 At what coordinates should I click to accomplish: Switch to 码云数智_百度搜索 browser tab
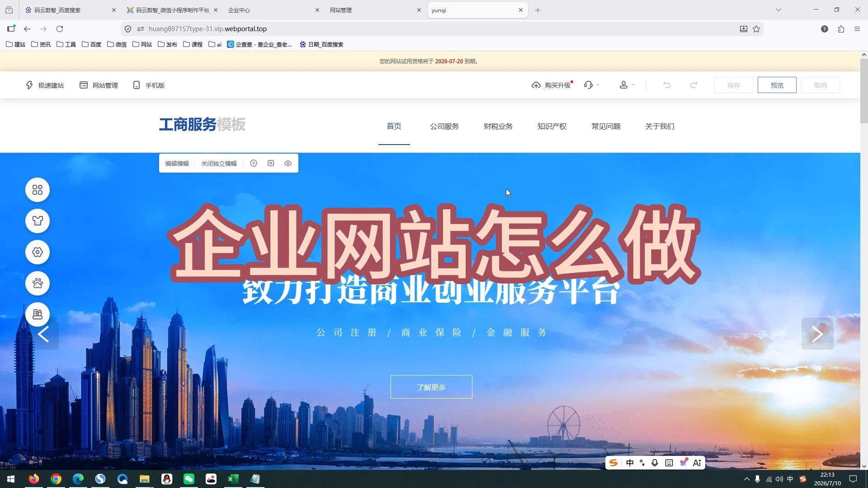tap(70, 10)
